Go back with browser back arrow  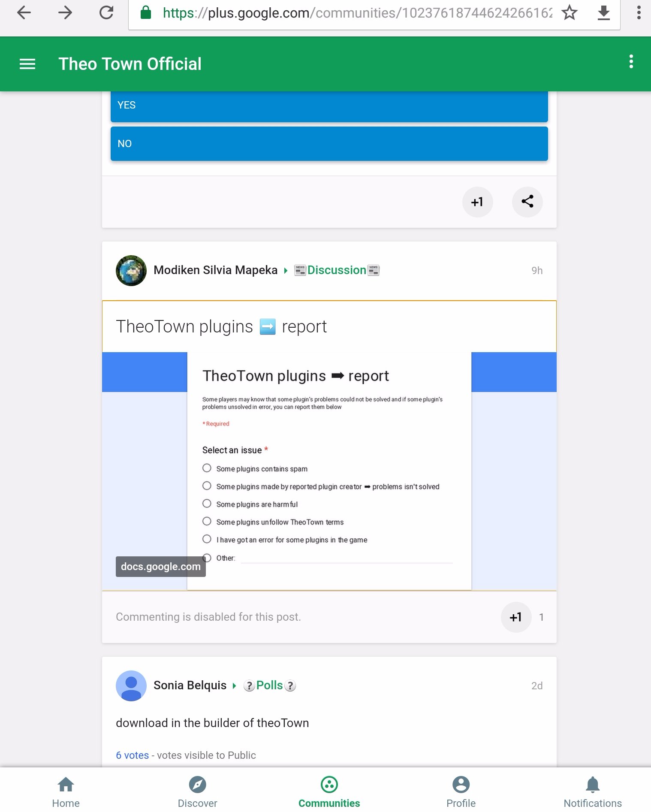24,12
